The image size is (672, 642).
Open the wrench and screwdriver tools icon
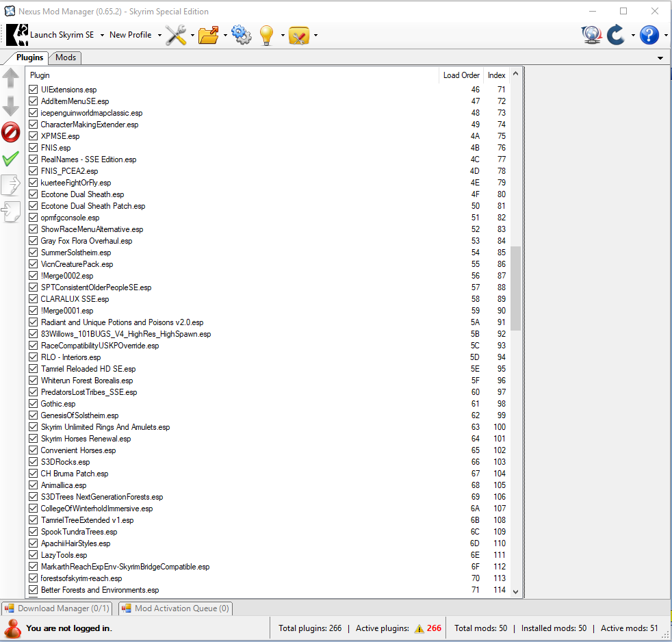[x=176, y=35]
